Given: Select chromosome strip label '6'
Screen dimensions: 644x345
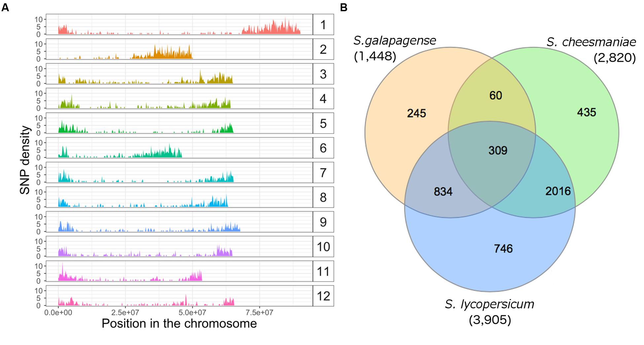Looking at the screenshot, I should pyautogui.click(x=323, y=148).
